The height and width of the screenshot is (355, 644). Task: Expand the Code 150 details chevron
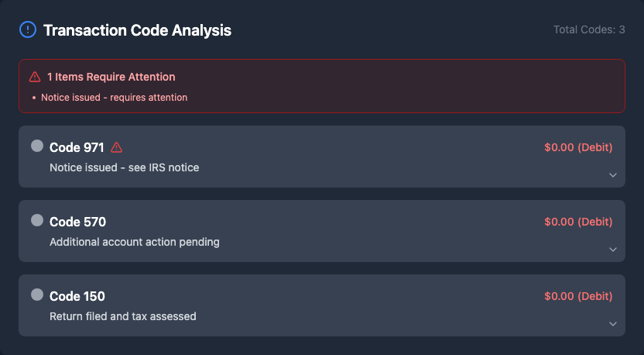613,324
